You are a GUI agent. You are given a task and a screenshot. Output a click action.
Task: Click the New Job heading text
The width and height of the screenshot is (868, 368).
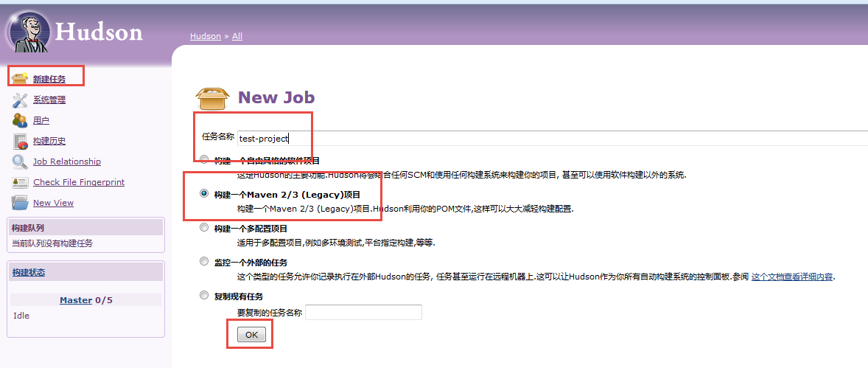276,97
